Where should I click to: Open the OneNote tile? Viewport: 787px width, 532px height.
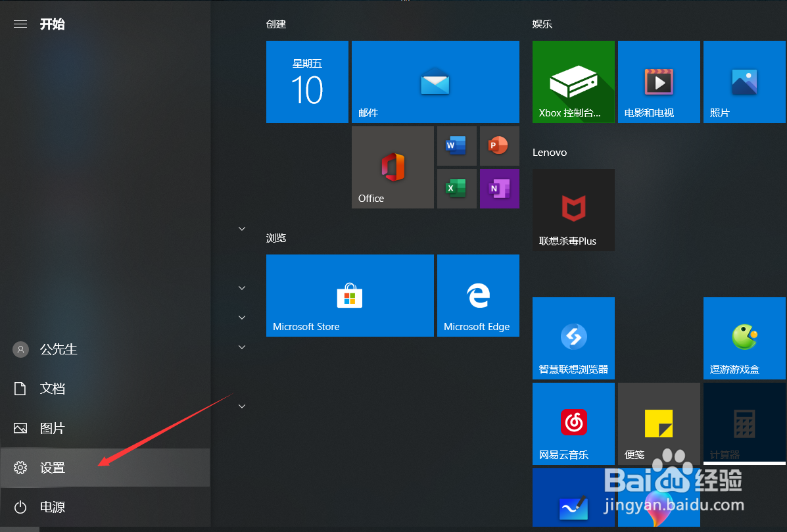[500, 189]
